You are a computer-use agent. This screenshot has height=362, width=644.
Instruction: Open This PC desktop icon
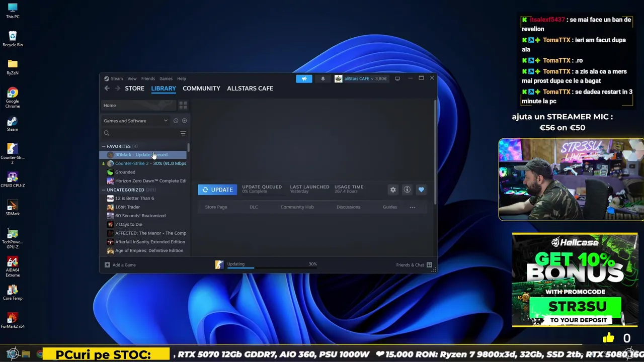click(x=13, y=11)
